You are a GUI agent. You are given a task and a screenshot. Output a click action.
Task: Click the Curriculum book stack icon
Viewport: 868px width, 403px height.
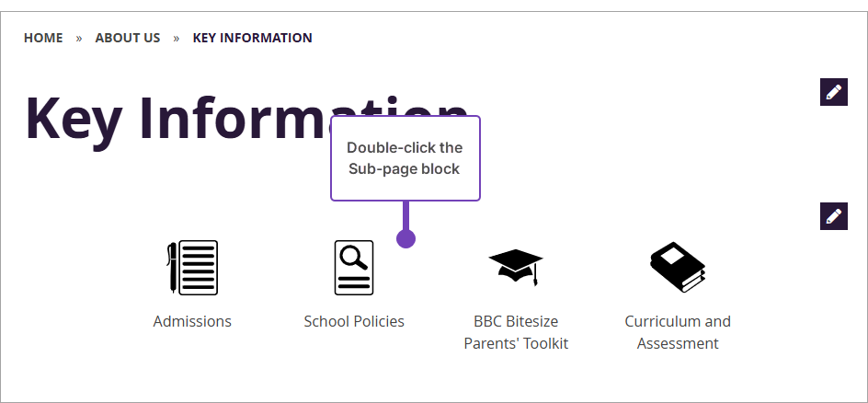point(678,268)
